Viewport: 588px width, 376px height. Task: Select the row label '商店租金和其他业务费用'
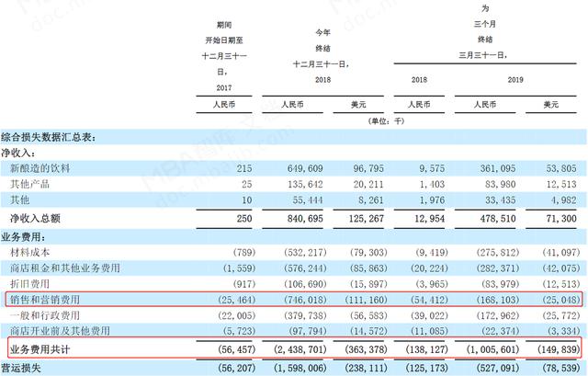pyautogui.click(x=65, y=268)
